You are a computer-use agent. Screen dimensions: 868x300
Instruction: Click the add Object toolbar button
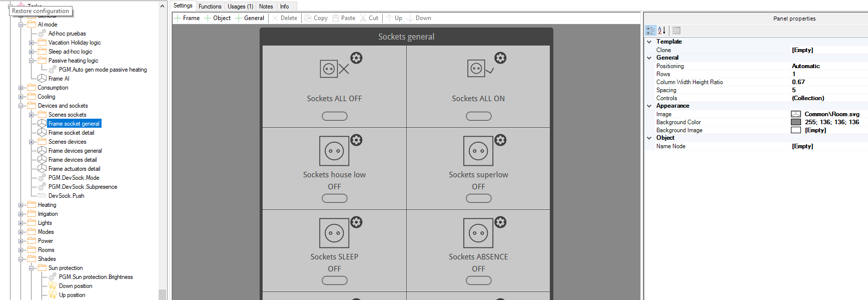tap(218, 18)
